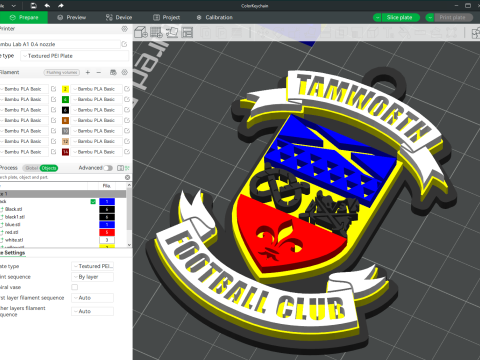Open the Bambu Lab A1 printer dropdown

point(59,44)
